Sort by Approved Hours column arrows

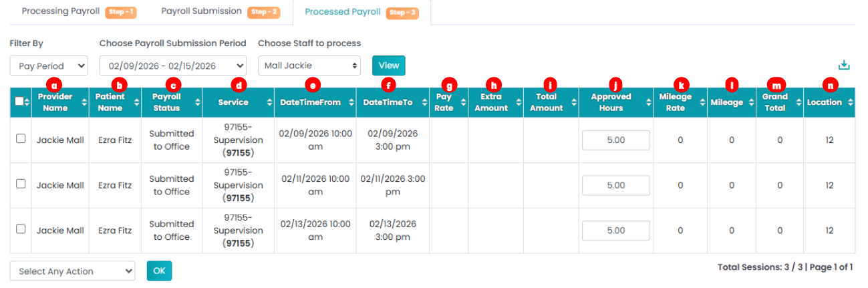click(648, 102)
